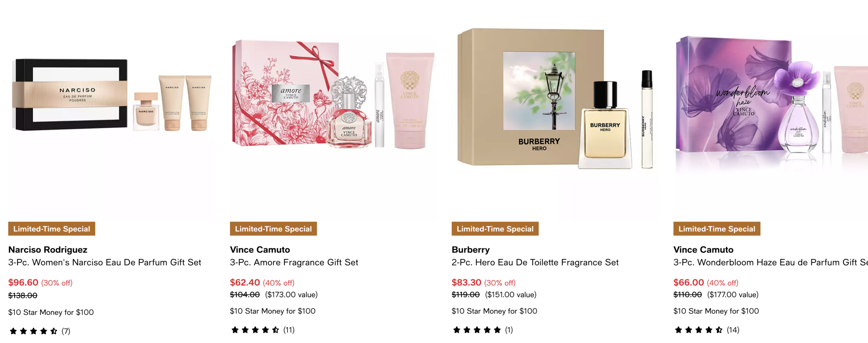Click Limited-Time Special badge on the Amore set

pos(273,229)
